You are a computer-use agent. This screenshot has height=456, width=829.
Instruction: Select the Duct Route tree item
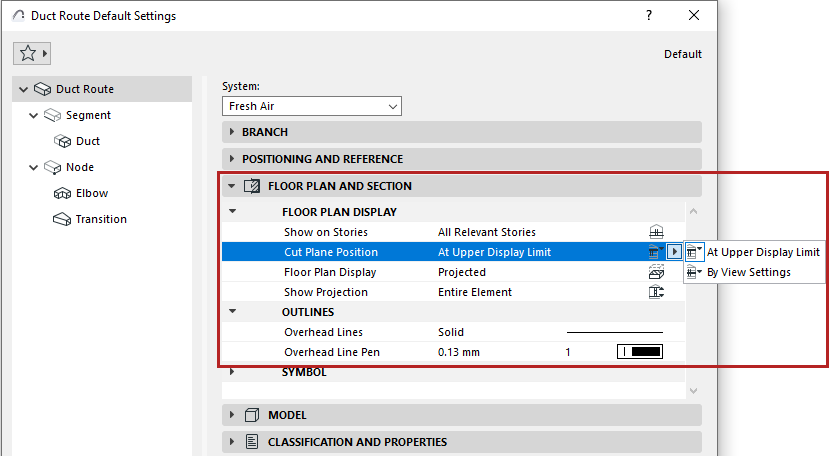pos(102,89)
